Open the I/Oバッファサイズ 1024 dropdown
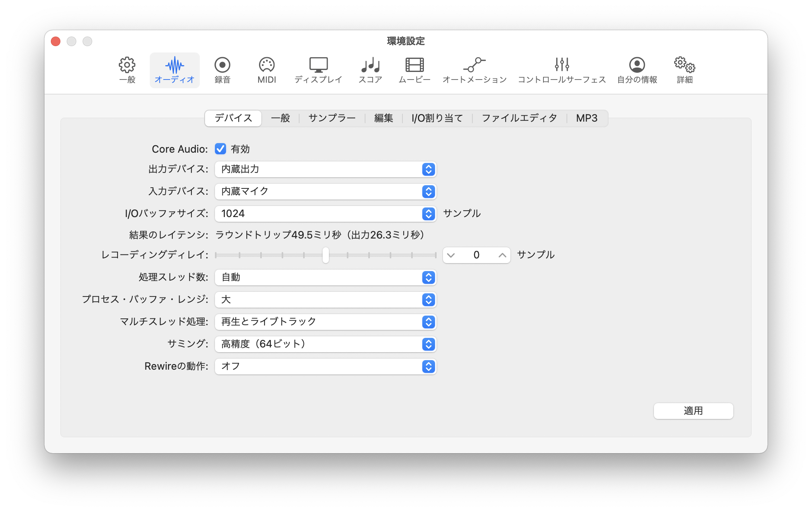This screenshot has width=812, height=512. [325, 214]
